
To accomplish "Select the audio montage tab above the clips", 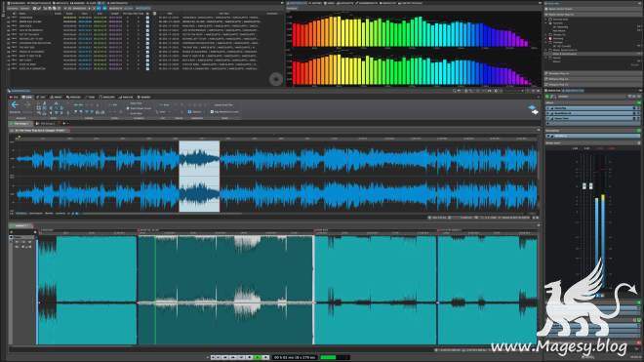I will [20, 225].
